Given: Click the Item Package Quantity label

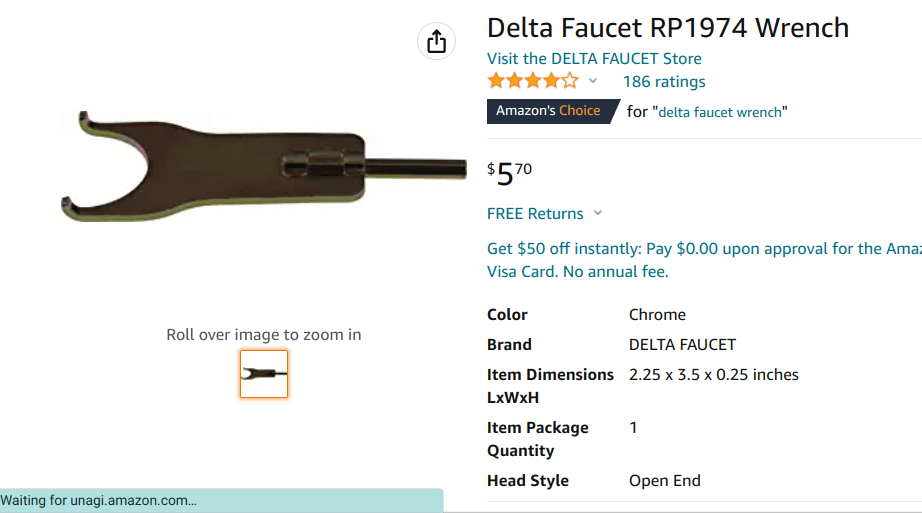Looking at the screenshot, I should click(537, 439).
